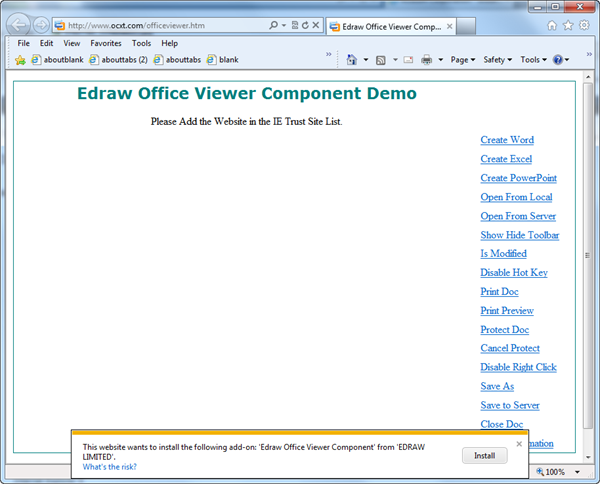Image resolution: width=600 pixels, height=484 pixels.
Task: Open the Edit menu
Action: (x=46, y=43)
